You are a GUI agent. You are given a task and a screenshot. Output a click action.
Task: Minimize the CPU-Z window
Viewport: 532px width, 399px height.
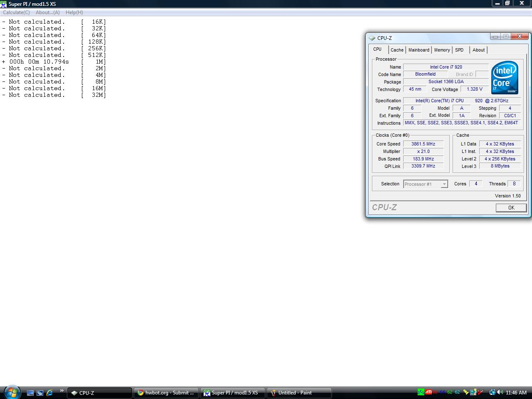(x=495, y=37)
